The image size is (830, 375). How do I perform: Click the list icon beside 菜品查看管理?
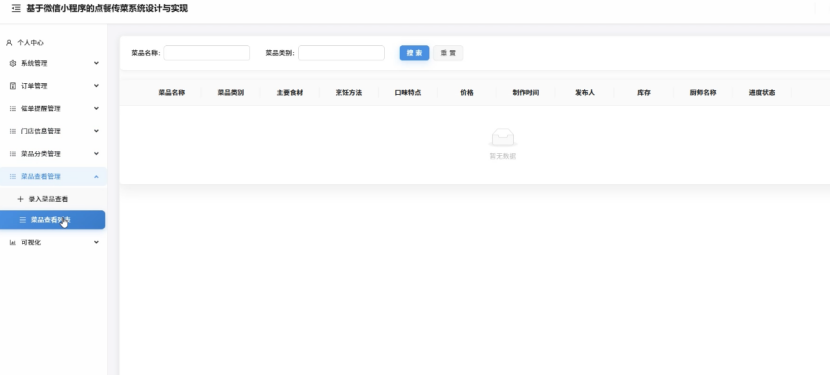click(x=13, y=176)
